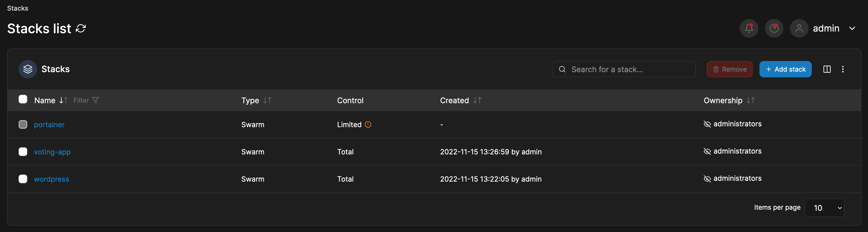The height and width of the screenshot is (232, 868).
Task: Refresh the Stacks list
Action: pyautogui.click(x=80, y=28)
